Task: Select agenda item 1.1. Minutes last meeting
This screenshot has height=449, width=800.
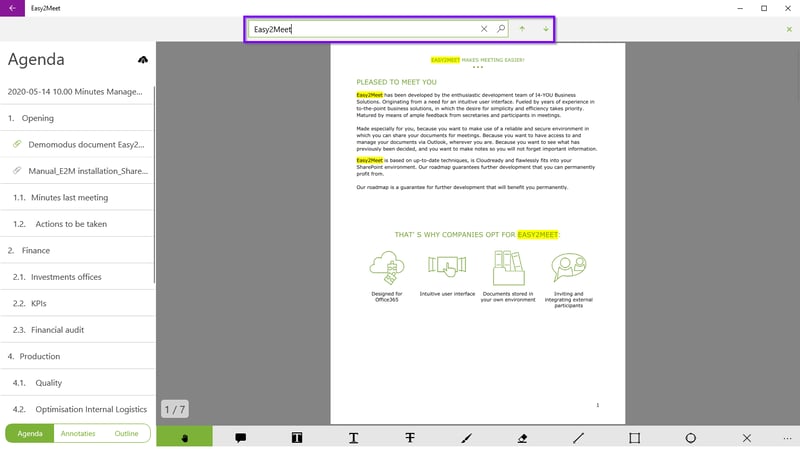Action: [77, 197]
